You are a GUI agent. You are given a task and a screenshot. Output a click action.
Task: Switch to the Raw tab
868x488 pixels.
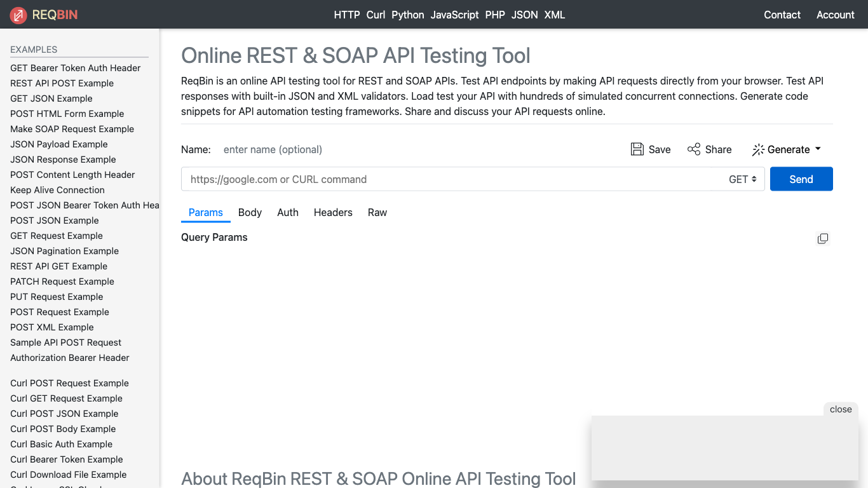point(377,212)
